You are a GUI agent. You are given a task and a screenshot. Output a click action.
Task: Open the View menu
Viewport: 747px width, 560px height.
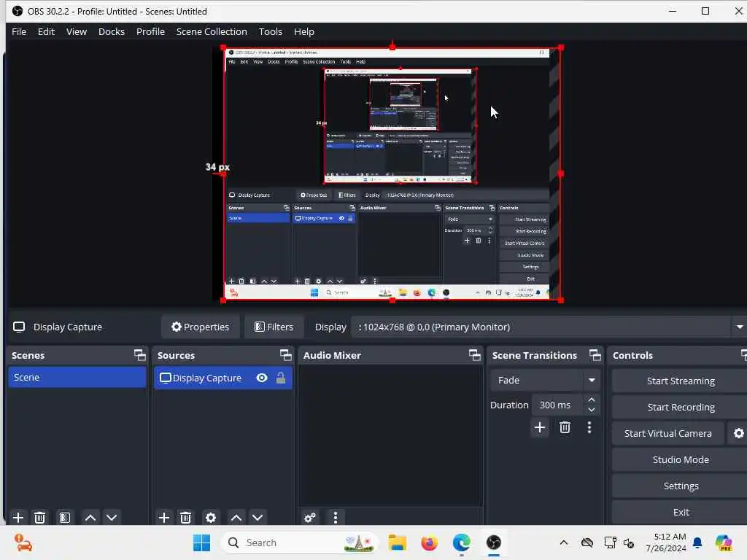tap(76, 31)
